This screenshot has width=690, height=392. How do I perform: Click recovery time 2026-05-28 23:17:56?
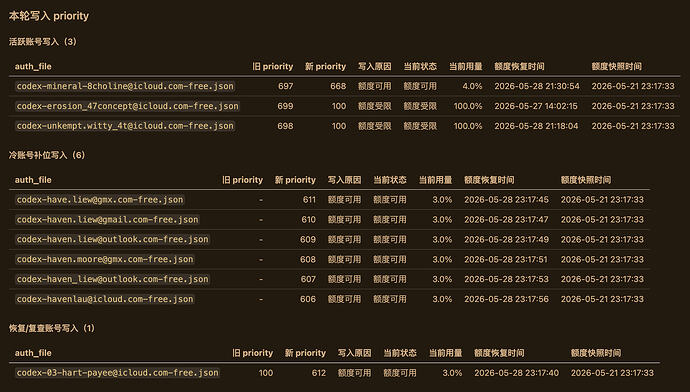506,299
